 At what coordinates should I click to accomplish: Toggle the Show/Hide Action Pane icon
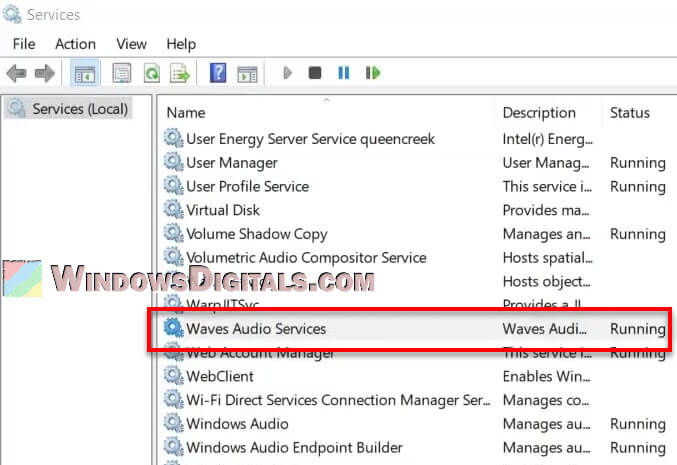click(x=247, y=74)
